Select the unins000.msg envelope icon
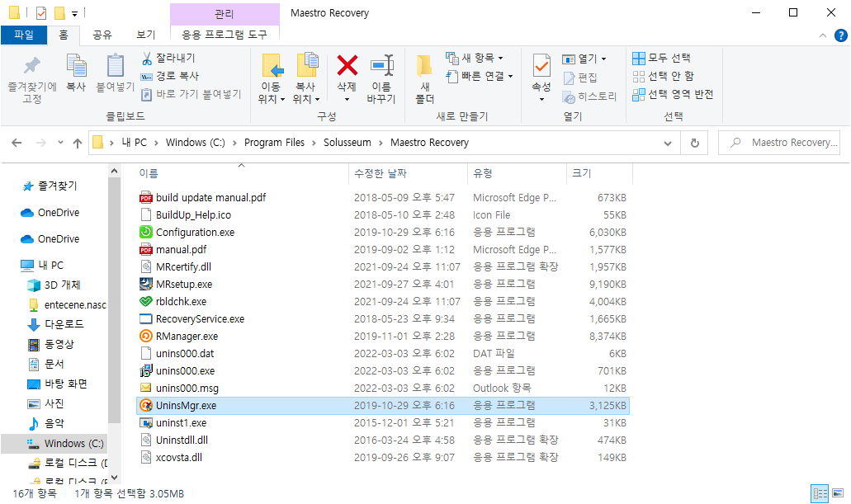851x504 pixels. (x=146, y=388)
